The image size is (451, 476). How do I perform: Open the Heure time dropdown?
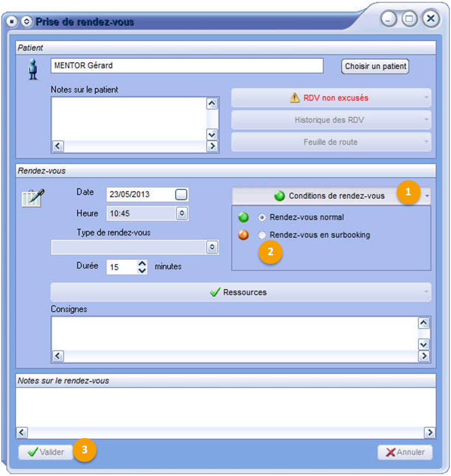(x=182, y=214)
